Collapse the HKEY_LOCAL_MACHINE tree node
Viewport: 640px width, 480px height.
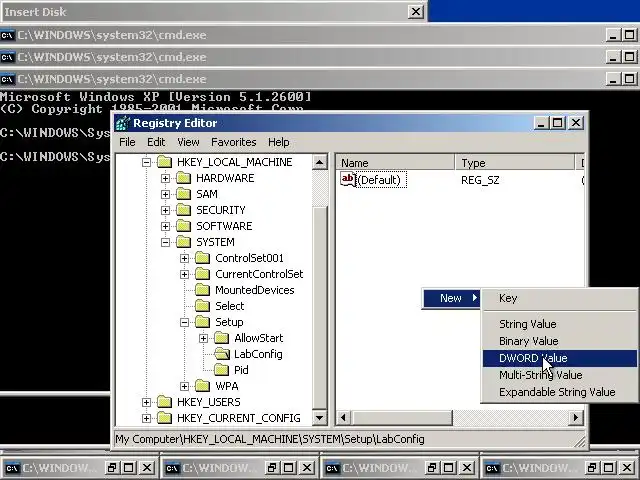click(146, 162)
